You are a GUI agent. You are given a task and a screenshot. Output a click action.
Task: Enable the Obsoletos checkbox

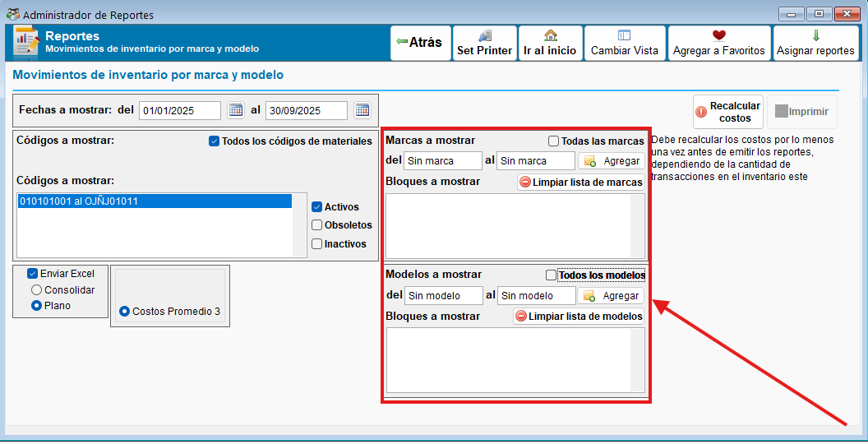316,224
